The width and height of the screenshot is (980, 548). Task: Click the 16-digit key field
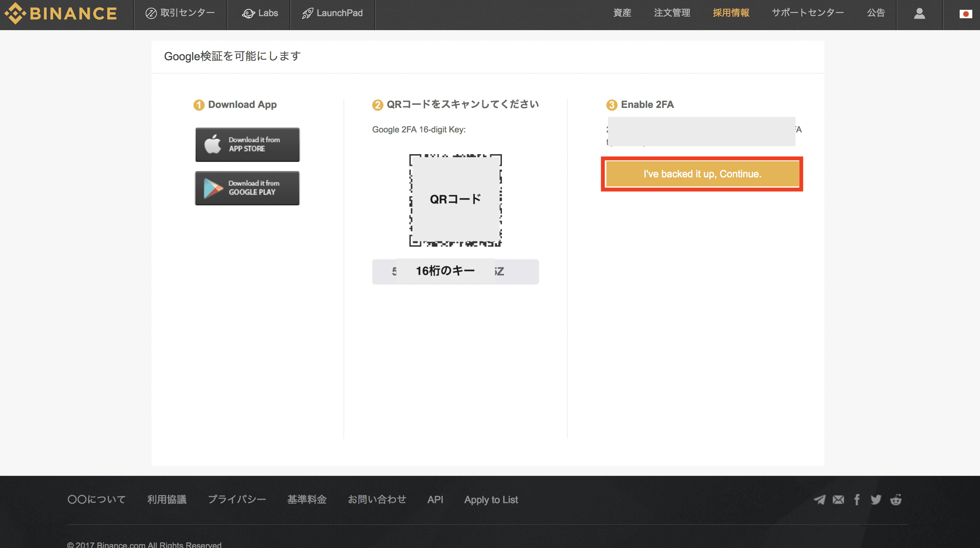point(455,272)
